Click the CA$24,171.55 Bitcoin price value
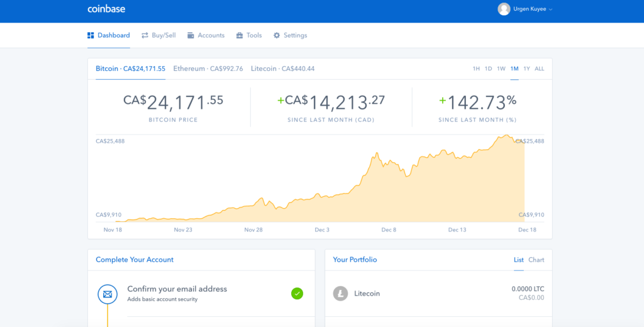 (x=174, y=103)
